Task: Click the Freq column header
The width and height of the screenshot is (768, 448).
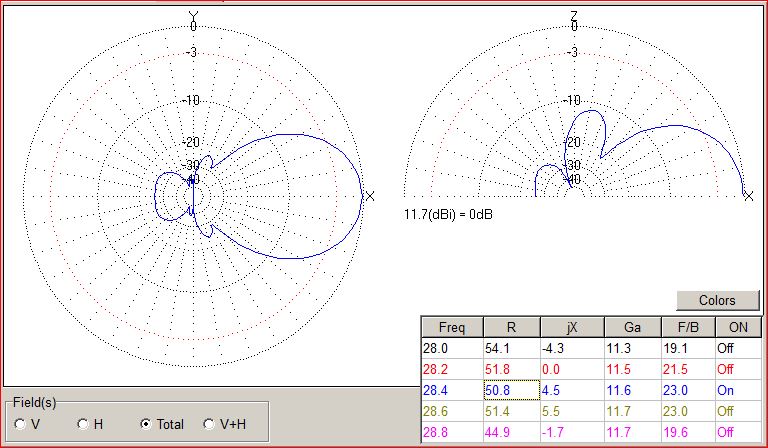Action: tap(452, 327)
